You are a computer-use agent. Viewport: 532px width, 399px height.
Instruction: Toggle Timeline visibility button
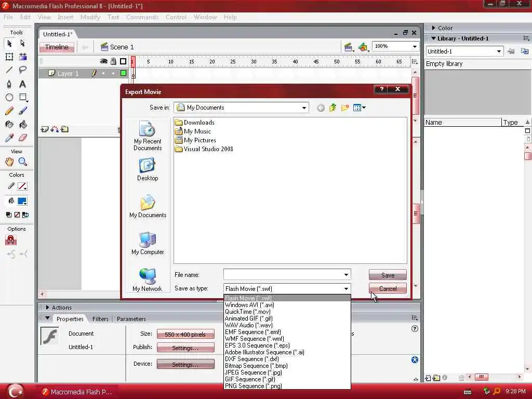57,47
